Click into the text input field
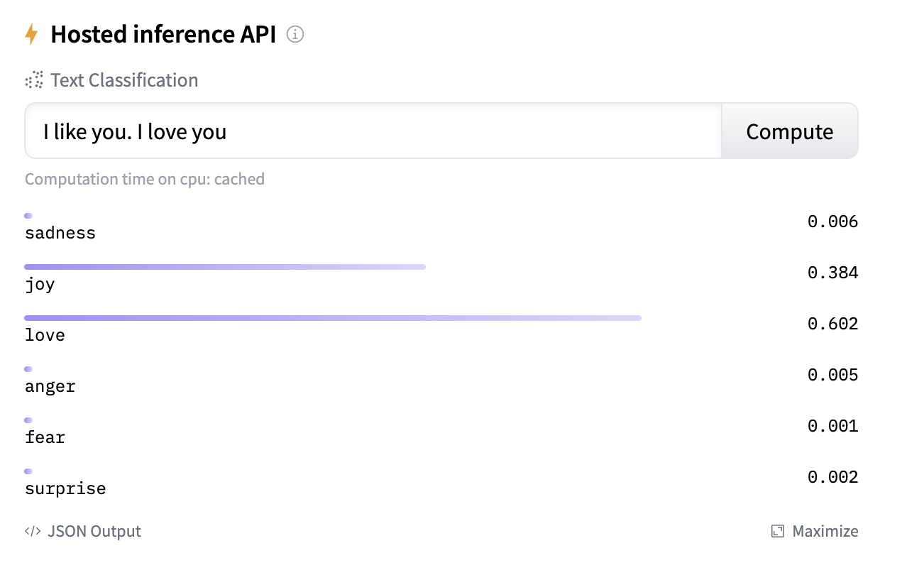This screenshot has height=585, width=924. click(x=373, y=131)
